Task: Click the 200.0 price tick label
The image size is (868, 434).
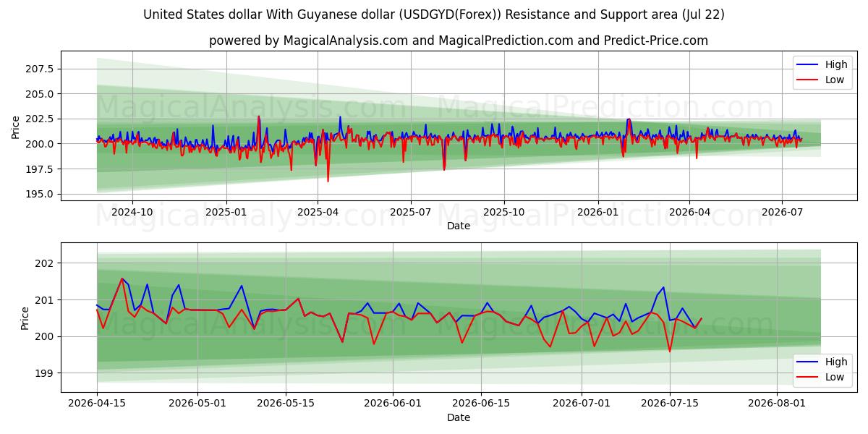Action: point(40,144)
